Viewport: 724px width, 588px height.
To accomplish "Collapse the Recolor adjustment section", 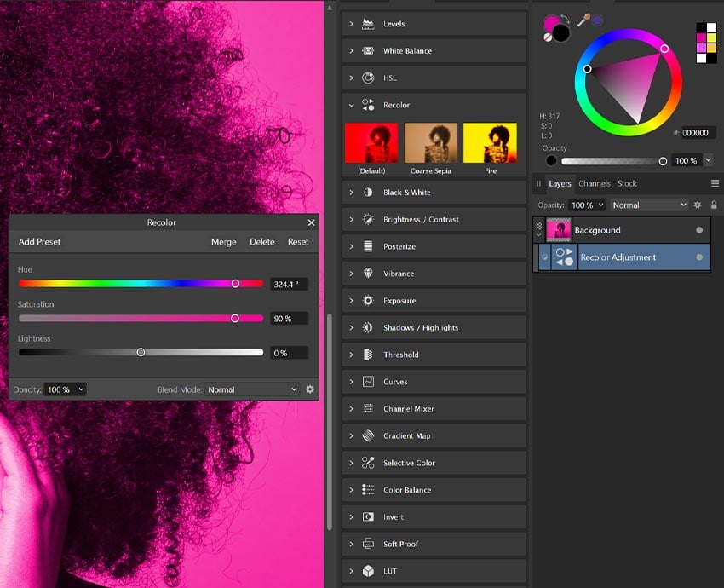I will click(350, 104).
